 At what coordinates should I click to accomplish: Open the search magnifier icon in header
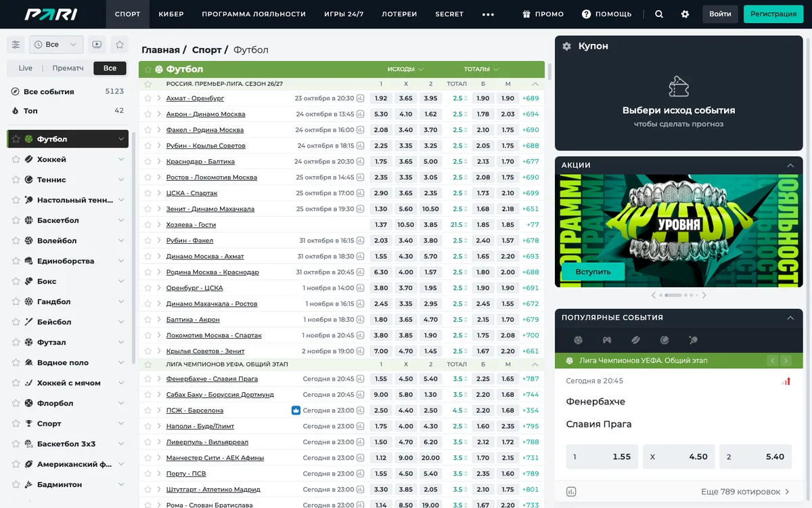(x=659, y=14)
